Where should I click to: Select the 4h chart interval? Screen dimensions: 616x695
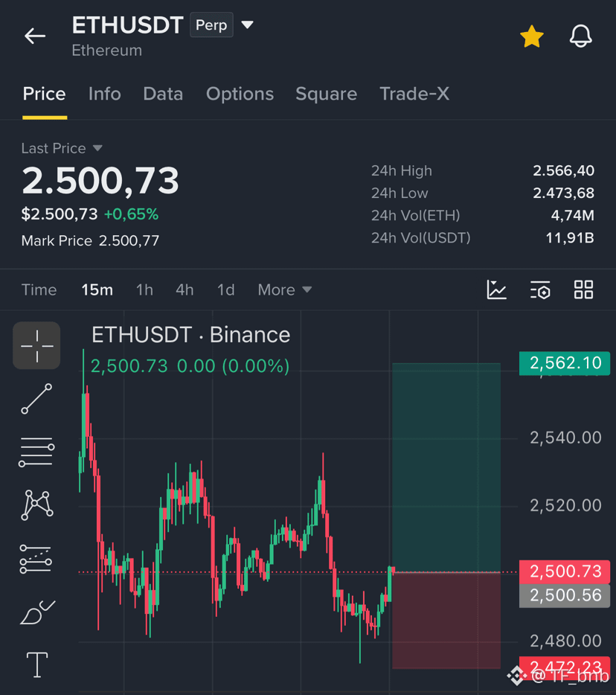point(185,290)
